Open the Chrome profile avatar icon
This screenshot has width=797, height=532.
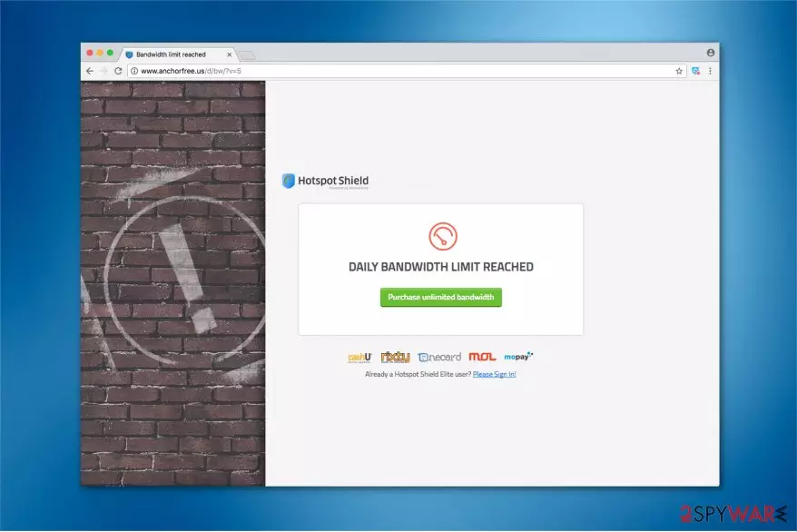click(x=711, y=53)
